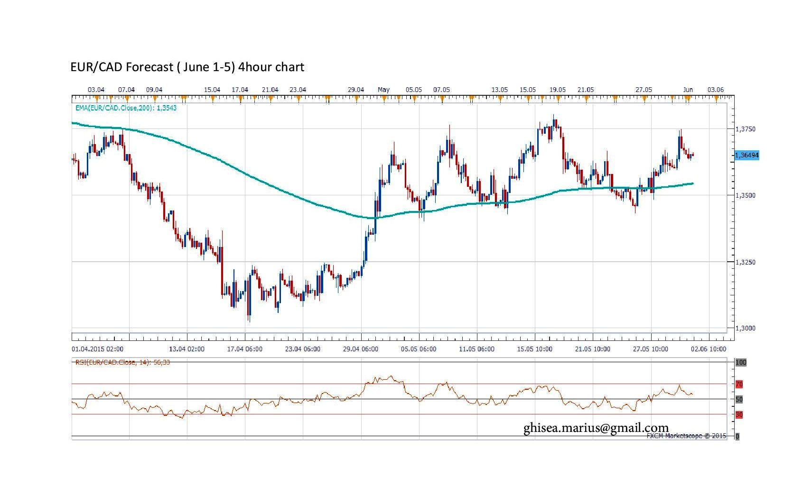Click the 15.05 10:00 bottom time label

pyautogui.click(x=534, y=349)
